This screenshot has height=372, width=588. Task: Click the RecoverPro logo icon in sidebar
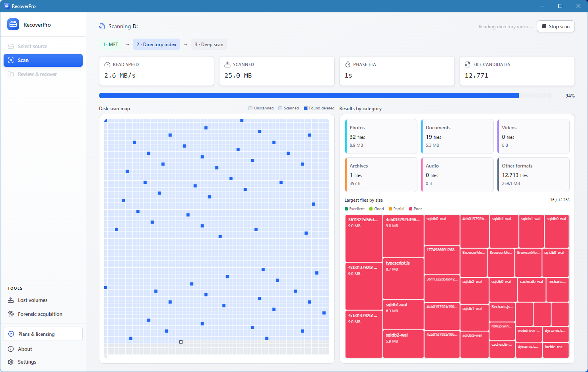click(x=13, y=24)
